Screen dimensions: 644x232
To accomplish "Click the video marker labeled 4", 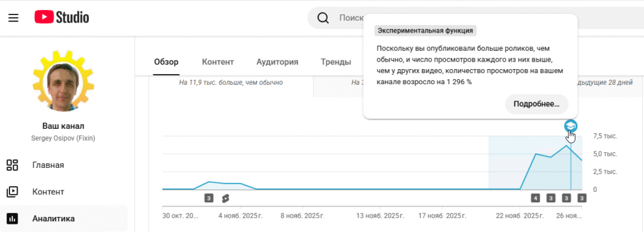I will (x=535, y=199).
